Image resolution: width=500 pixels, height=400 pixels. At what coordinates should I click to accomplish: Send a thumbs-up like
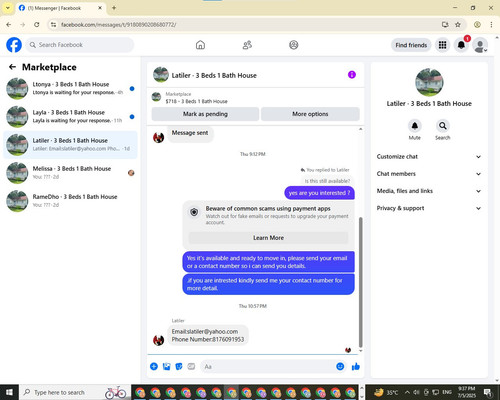coord(356,367)
